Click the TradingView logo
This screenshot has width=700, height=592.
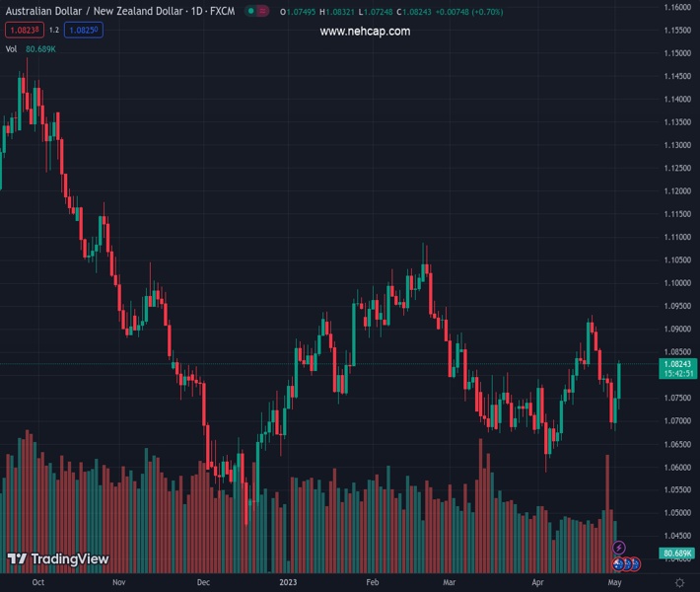[58, 558]
